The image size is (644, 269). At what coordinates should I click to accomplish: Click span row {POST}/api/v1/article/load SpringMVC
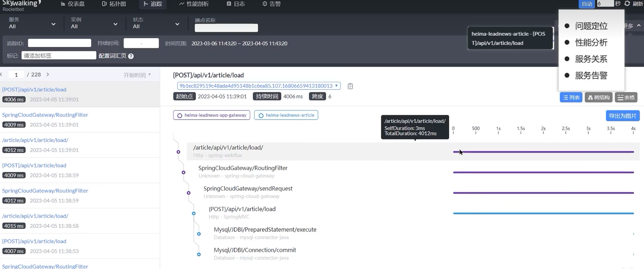pos(421,213)
